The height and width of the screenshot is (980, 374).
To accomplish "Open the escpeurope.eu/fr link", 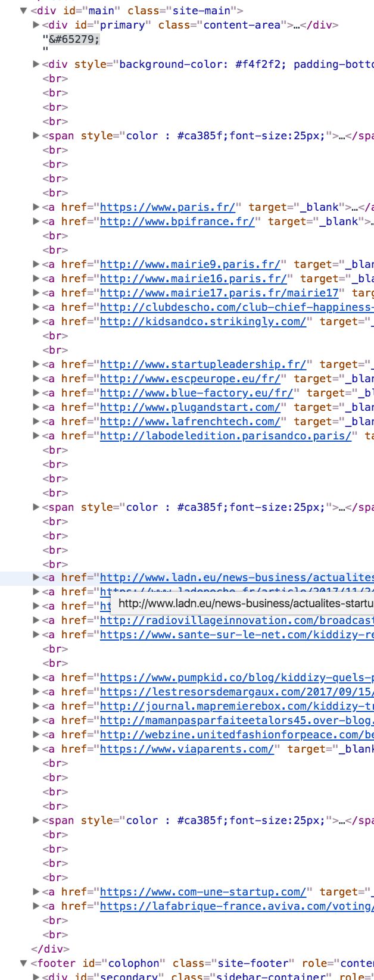I will pos(190,379).
